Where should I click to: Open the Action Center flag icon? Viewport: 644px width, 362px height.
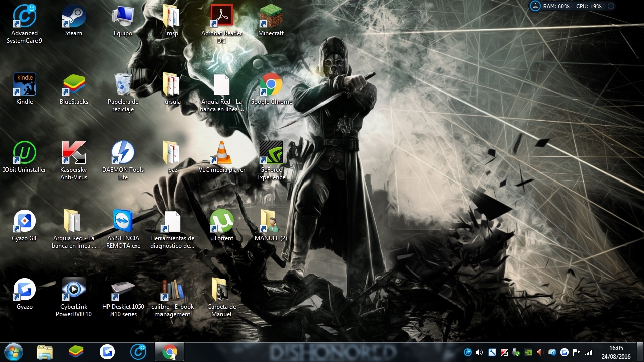click(577, 352)
